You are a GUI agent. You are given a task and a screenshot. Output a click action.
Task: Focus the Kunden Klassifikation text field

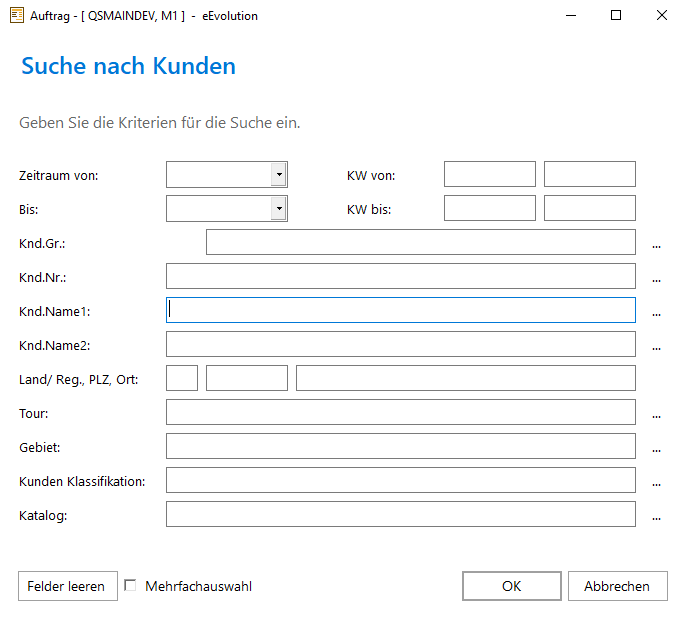[x=401, y=480]
